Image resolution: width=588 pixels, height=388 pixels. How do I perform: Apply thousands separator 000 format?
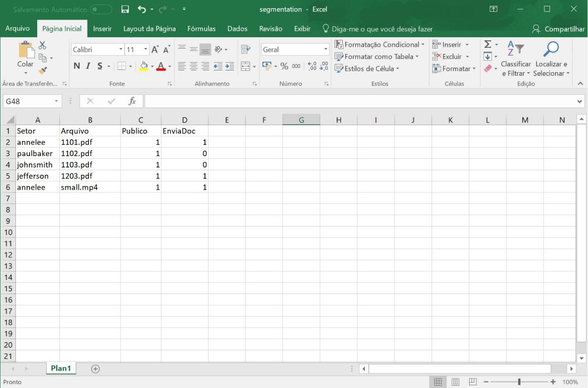pyautogui.click(x=296, y=66)
